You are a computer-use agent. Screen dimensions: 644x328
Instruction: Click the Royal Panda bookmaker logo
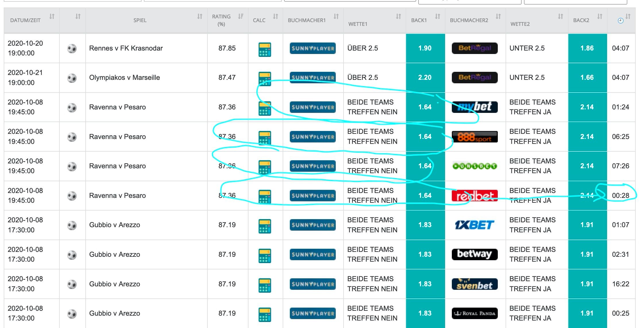coord(475,313)
